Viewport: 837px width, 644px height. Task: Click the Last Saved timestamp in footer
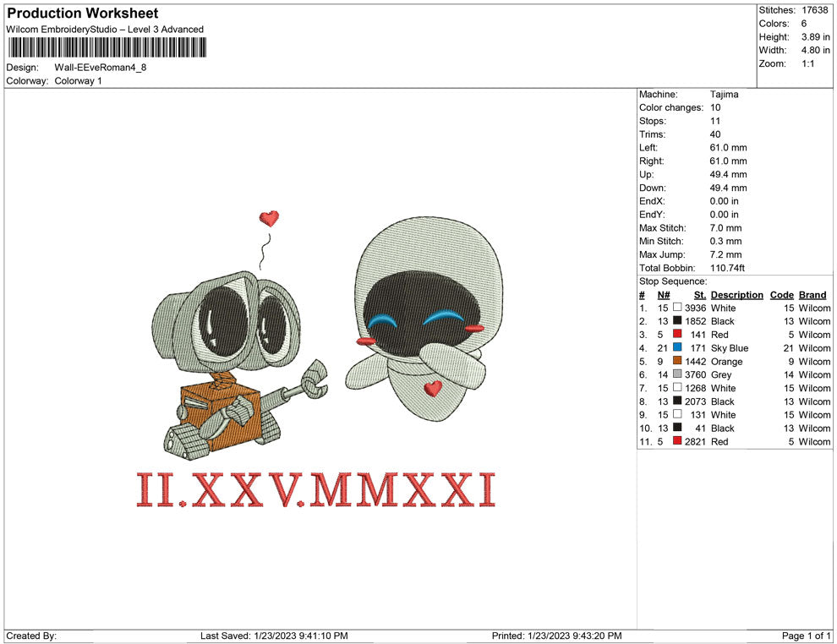pos(274,636)
